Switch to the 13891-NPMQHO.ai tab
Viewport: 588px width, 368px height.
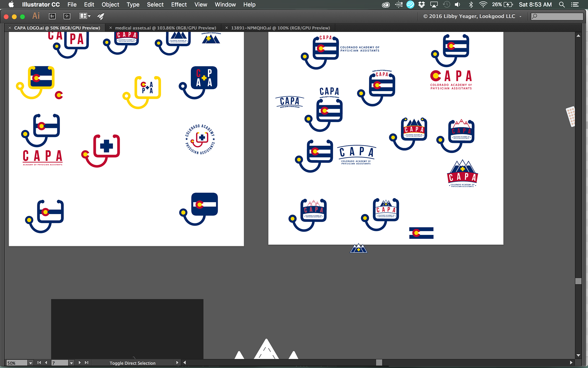281,28
